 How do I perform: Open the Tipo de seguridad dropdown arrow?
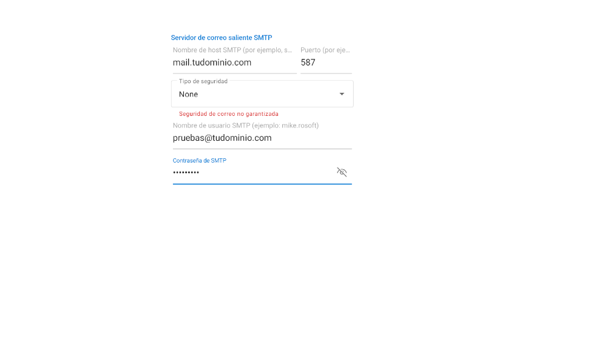[342, 94]
